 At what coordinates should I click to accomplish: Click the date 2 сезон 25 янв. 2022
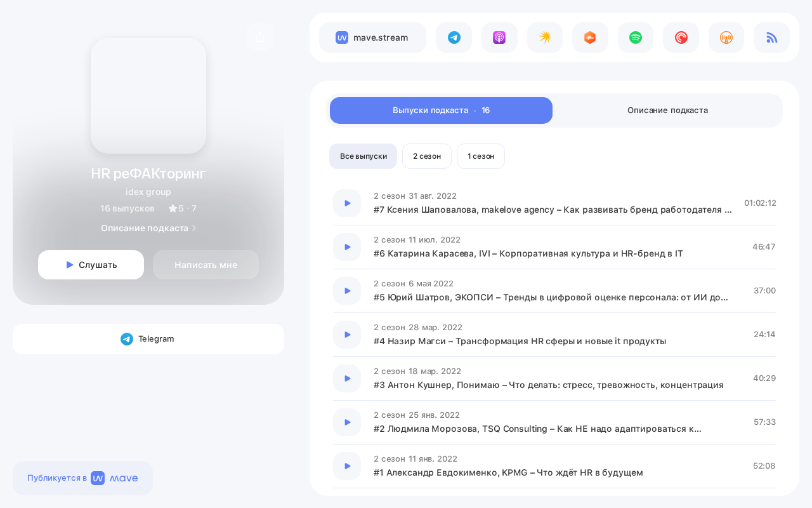[417, 415]
